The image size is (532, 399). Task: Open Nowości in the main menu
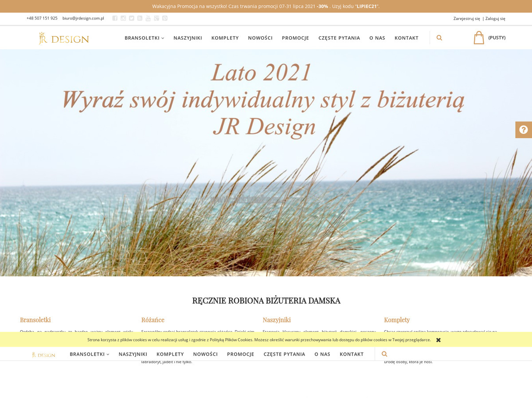(260, 38)
